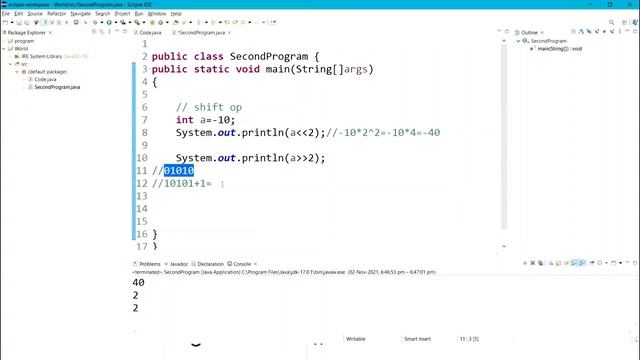Image resolution: width=640 pixels, height=360 pixels.
Task: Toggle Scroll Lock in Console toolbar
Action: coord(559,263)
